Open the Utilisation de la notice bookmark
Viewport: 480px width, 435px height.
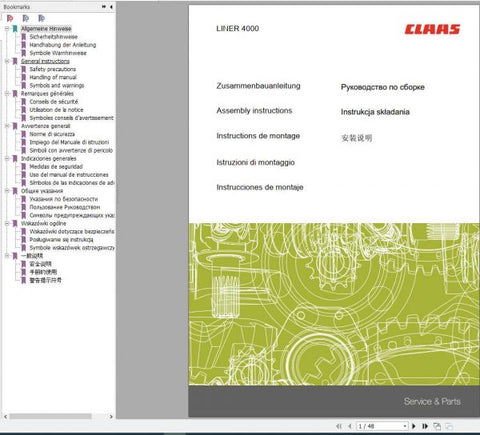tap(56, 110)
